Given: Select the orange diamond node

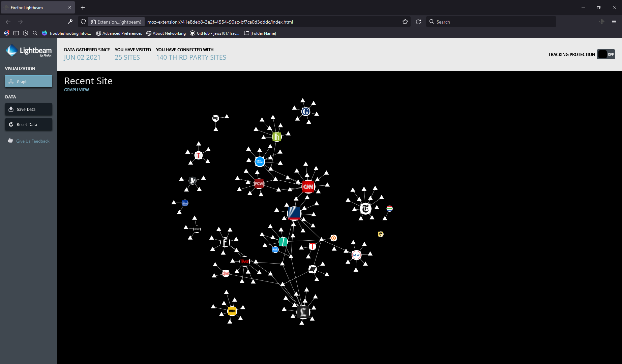Looking at the screenshot, I should [x=333, y=238].
